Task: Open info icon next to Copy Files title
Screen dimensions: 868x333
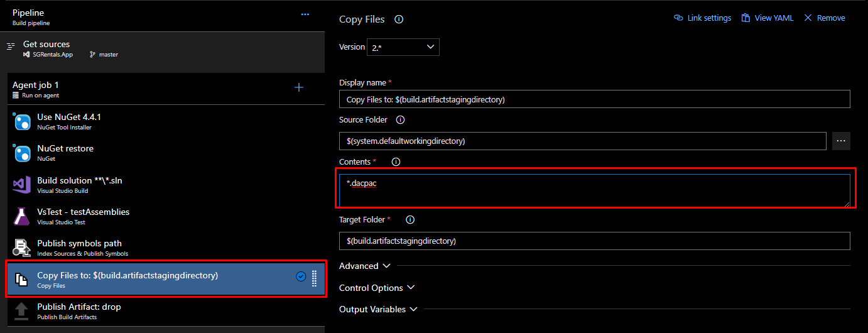Action: click(x=398, y=19)
